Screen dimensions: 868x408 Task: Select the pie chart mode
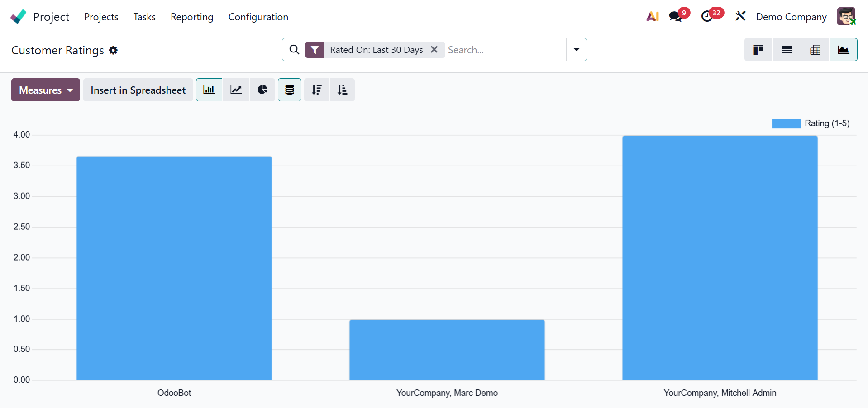(262, 90)
